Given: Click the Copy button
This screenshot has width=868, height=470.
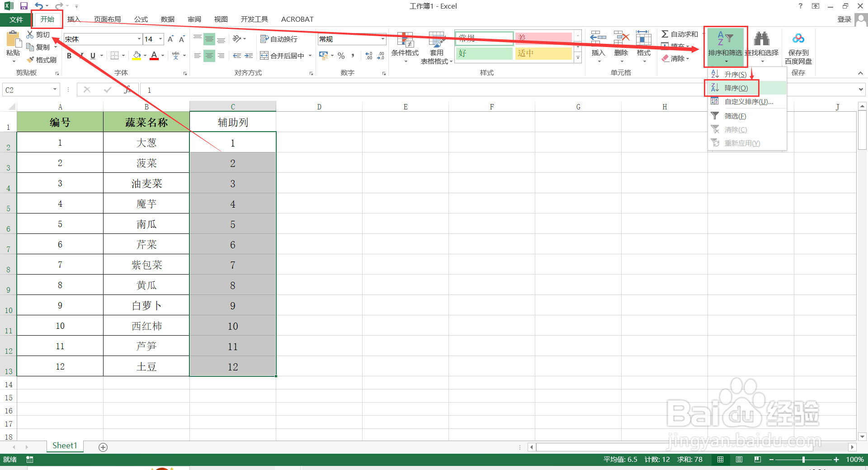Looking at the screenshot, I should tap(38, 47).
